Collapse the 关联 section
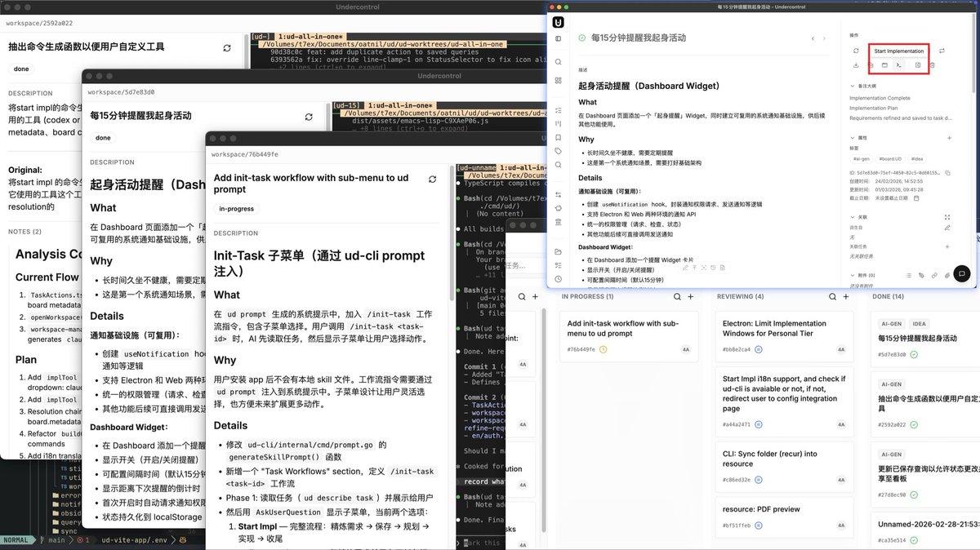 pos(852,217)
